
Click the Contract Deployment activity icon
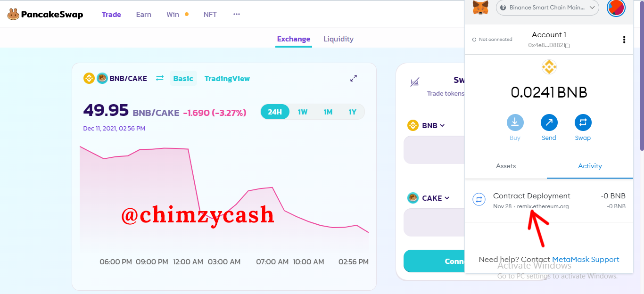coord(479,200)
